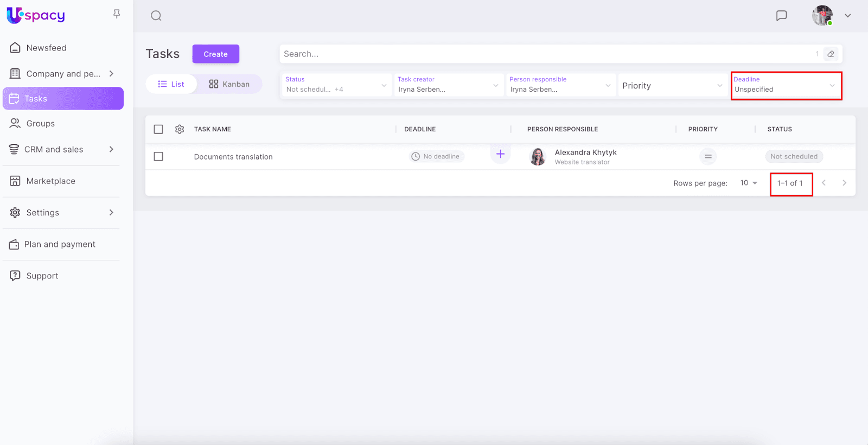Open the chat messages icon
This screenshot has width=868, height=445.
tap(781, 16)
